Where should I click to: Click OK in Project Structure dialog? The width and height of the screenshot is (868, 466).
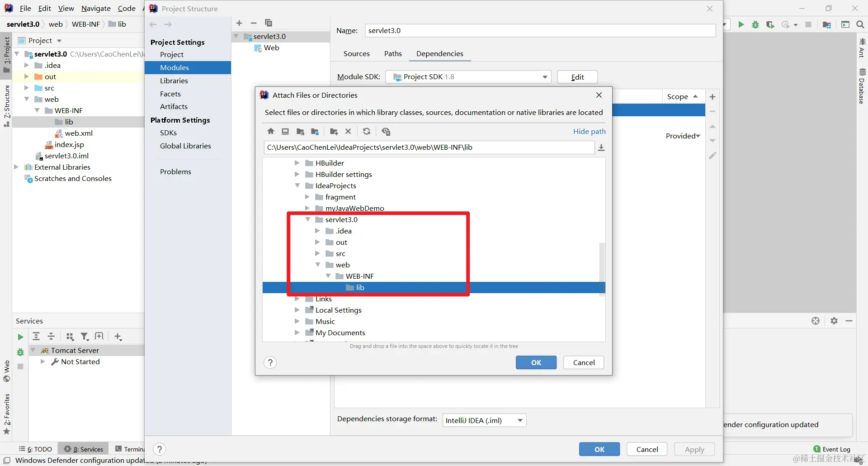point(599,449)
